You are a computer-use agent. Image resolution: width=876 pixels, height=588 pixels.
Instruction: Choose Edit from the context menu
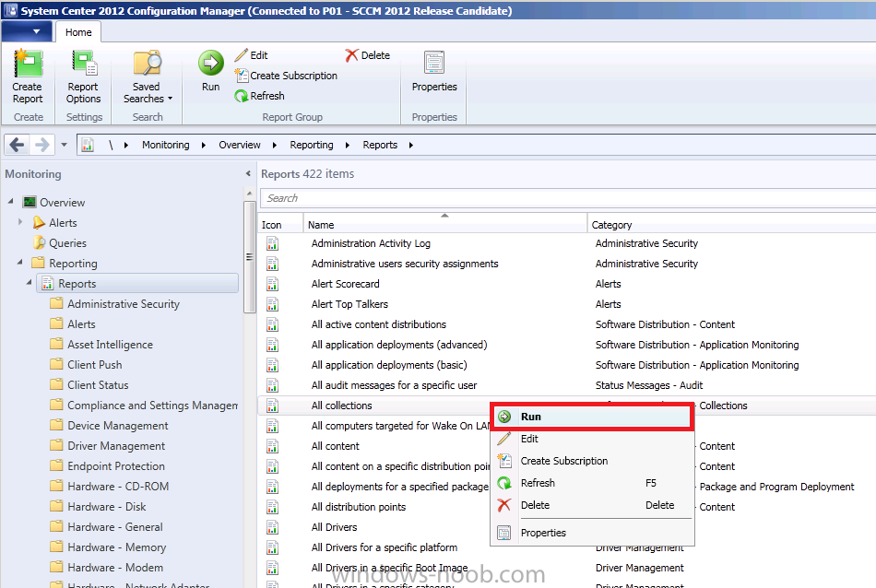[x=592, y=439]
